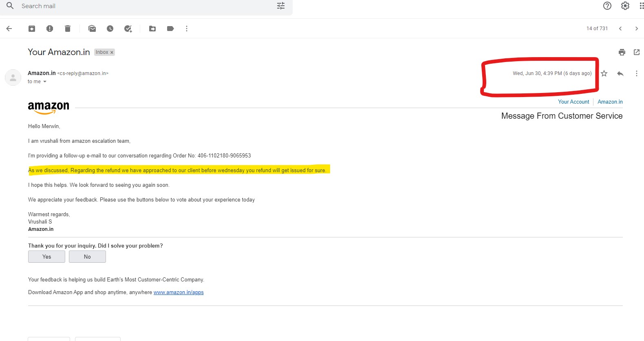Delete the email using the trash icon

(68, 29)
